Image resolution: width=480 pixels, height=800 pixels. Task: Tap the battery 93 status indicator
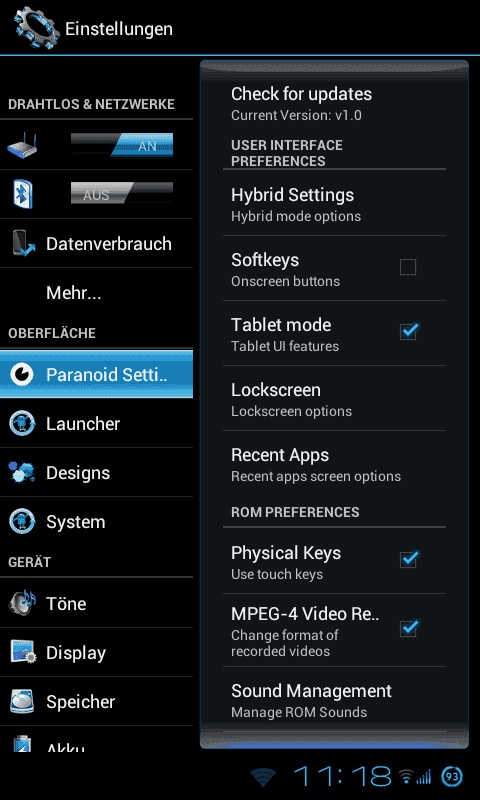tap(452, 777)
